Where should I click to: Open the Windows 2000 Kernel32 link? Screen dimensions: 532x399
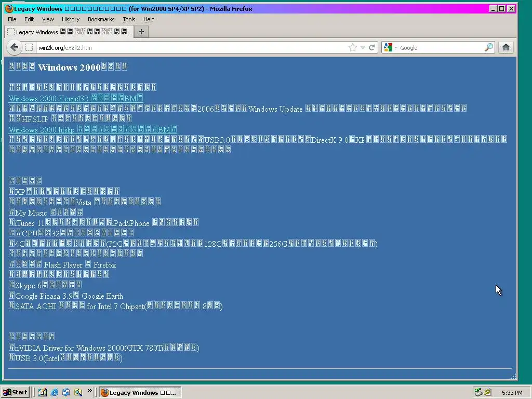coord(76,98)
